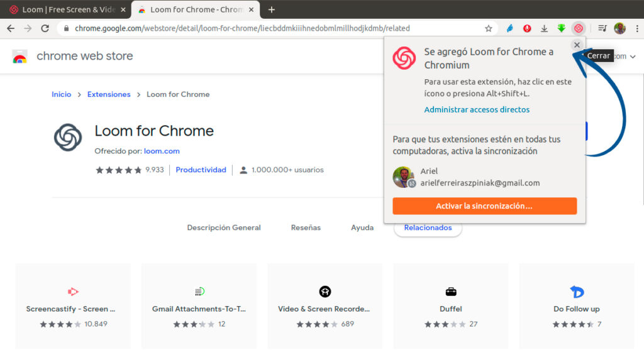Click the chrome web store rainbow logo

click(x=19, y=56)
